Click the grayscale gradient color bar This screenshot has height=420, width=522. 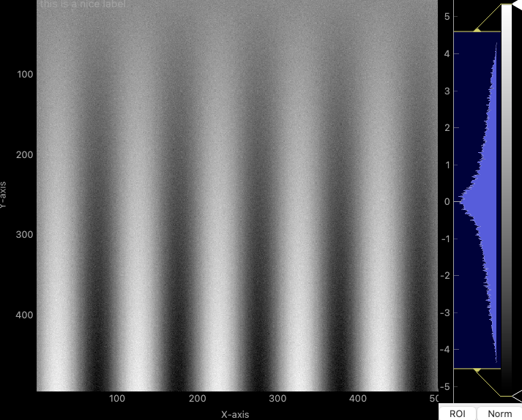[507, 198]
